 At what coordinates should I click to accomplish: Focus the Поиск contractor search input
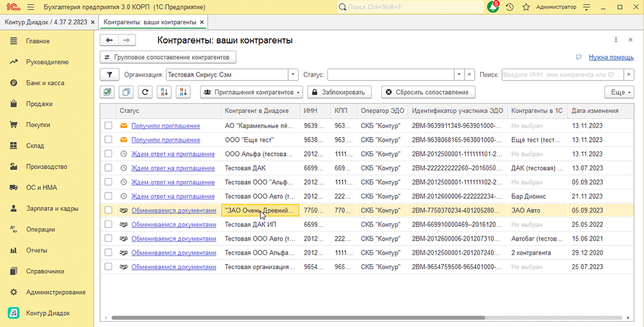(563, 74)
